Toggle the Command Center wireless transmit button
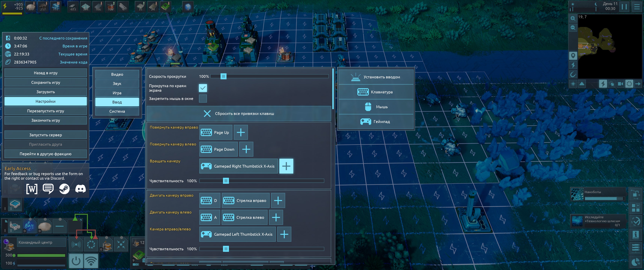 (x=91, y=261)
